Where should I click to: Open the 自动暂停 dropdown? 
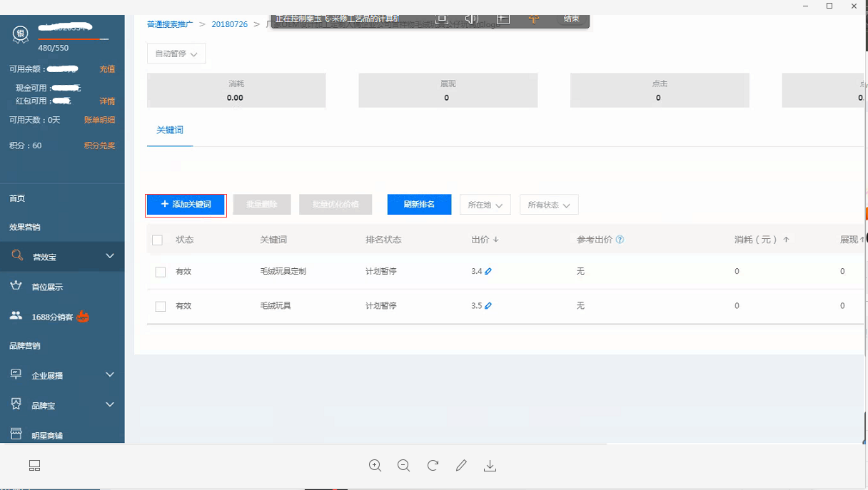(x=176, y=53)
